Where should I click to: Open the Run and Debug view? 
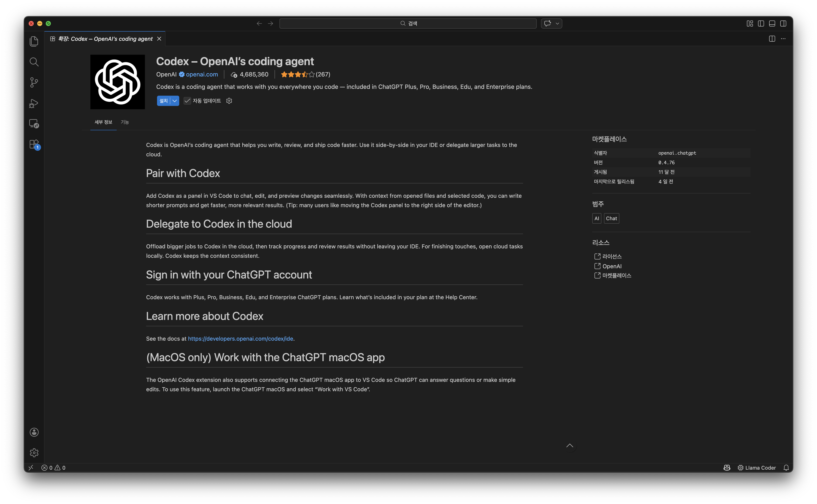tap(34, 103)
